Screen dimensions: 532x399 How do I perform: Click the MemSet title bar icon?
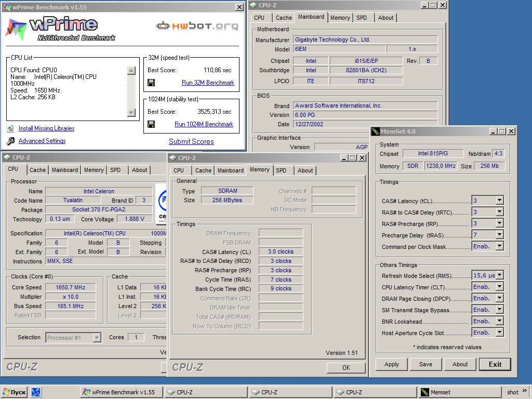[375, 131]
